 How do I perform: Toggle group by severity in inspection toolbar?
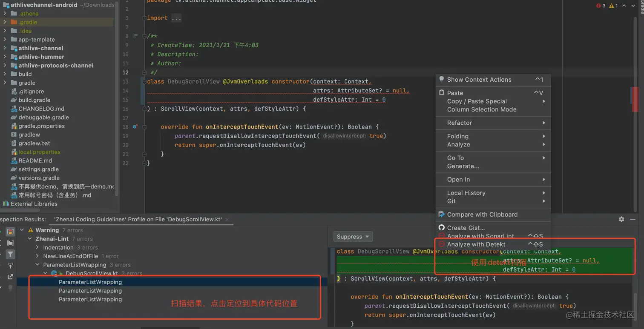coord(11,232)
